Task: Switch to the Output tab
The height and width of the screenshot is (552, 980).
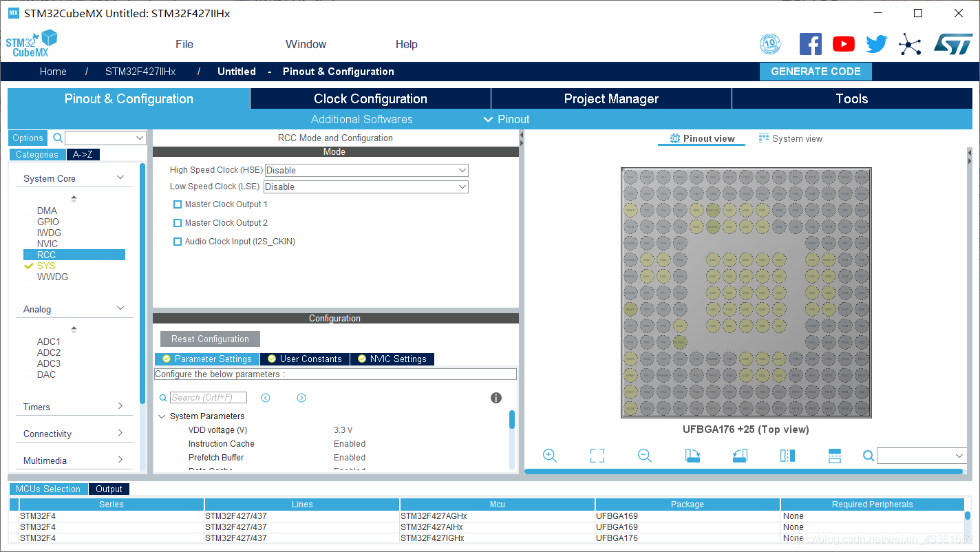Action: coord(109,489)
